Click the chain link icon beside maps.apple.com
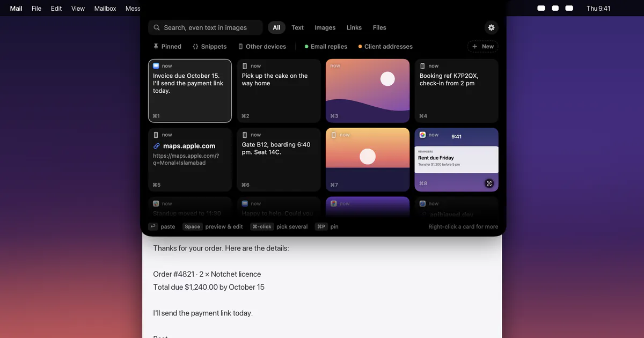 coord(157,146)
